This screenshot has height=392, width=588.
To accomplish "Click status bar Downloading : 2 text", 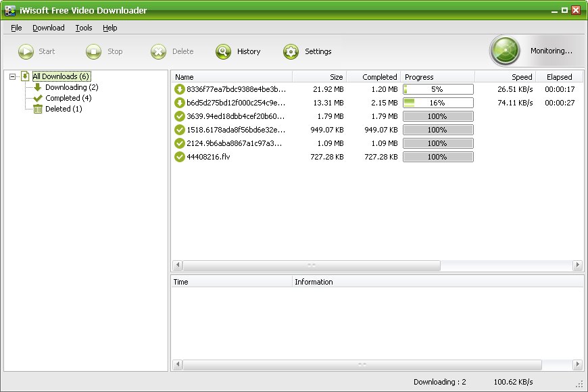I will [439, 382].
